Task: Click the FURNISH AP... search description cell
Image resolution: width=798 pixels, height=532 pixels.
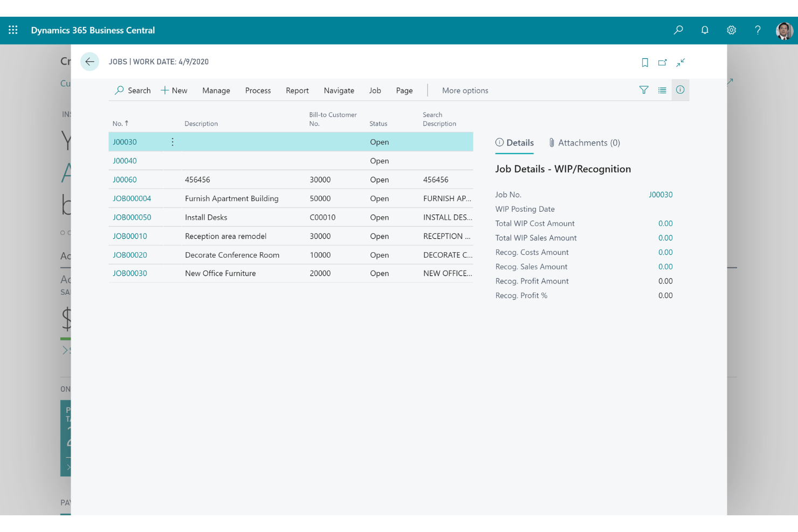Action: (447, 198)
